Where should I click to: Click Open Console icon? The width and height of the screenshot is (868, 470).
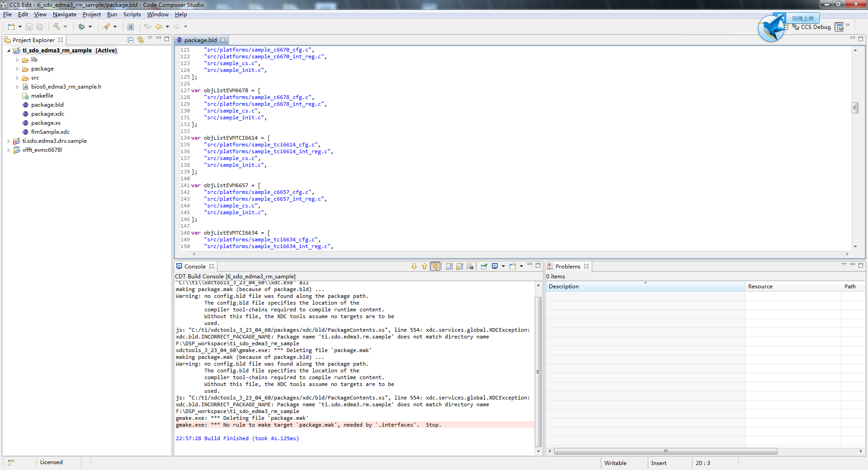pyautogui.click(x=513, y=266)
